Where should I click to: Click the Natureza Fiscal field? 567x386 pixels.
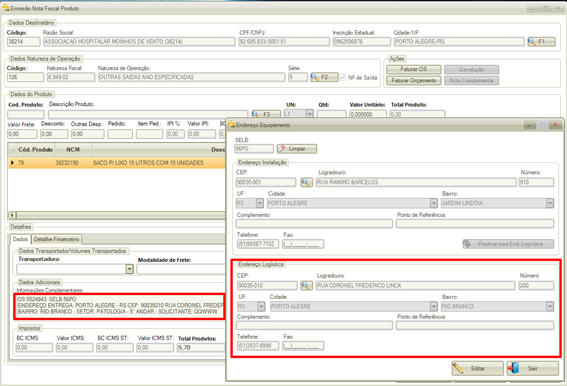(x=71, y=77)
